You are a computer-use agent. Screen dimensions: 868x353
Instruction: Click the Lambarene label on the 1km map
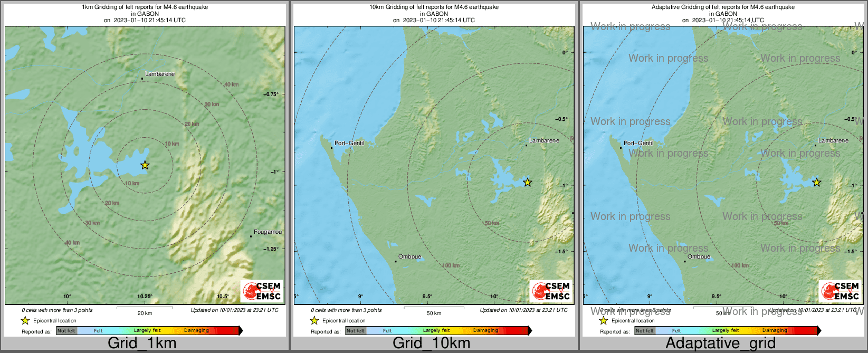point(159,74)
